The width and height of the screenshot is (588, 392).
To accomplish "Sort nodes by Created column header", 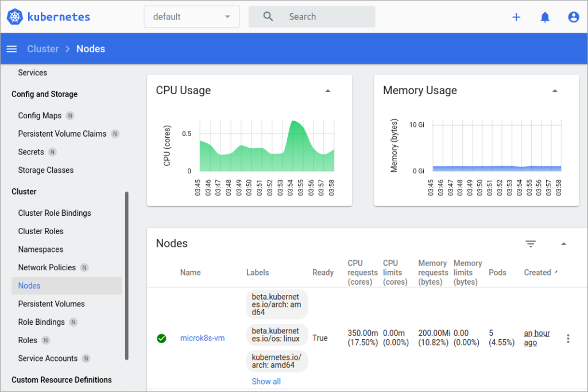I will pyautogui.click(x=537, y=273).
